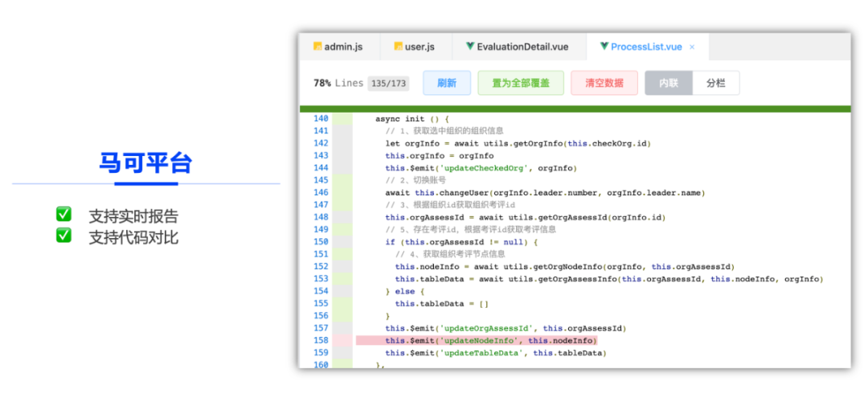Click the 支持实时报告 text
The width and height of the screenshot is (868, 394).
click(133, 216)
